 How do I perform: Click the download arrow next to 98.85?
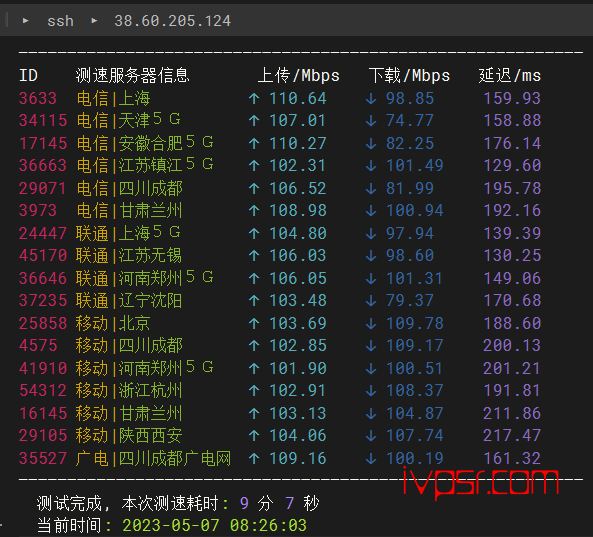pyautogui.click(x=371, y=99)
